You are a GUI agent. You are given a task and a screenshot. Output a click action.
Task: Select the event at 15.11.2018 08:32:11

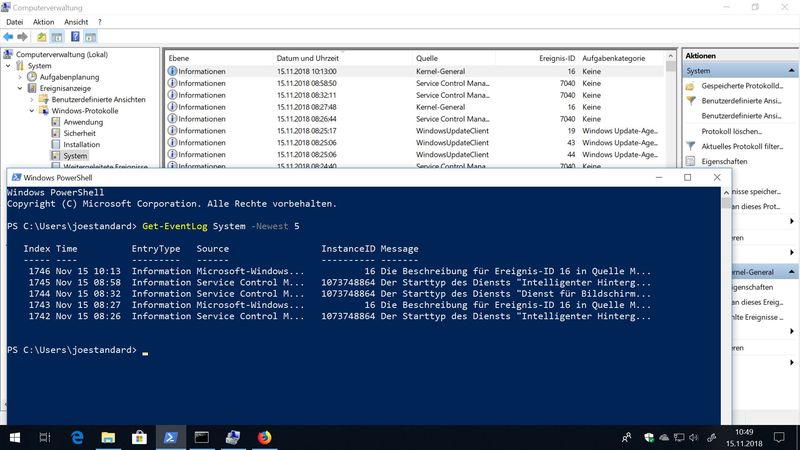click(x=415, y=95)
